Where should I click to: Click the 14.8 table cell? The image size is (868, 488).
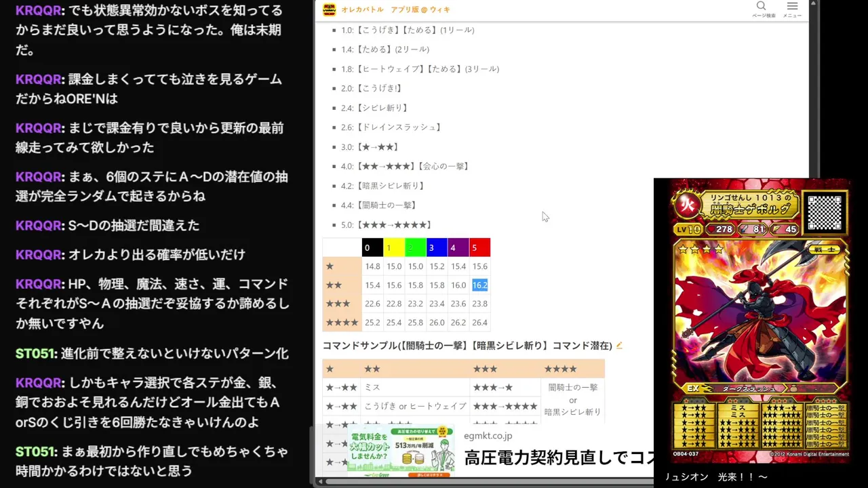tap(372, 266)
